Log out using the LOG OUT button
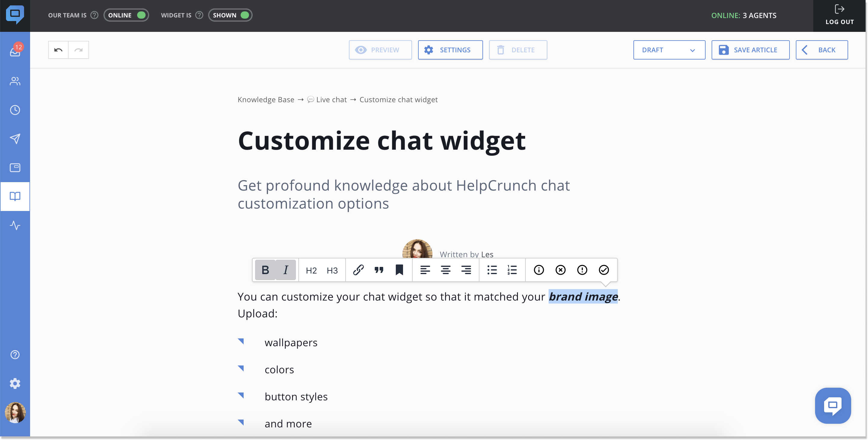868x440 pixels. click(839, 16)
